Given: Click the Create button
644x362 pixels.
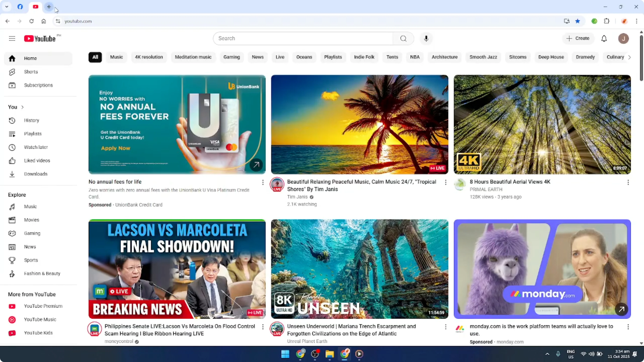Looking at the screenshot, I should point(578,38).
